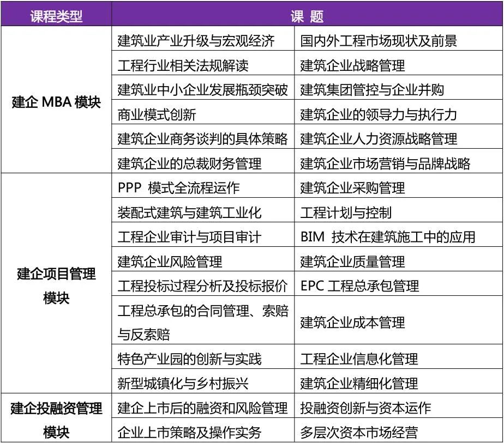Click 新型城镇化与乡村振兴 cell
504x443 pixels.
[203, 381]
